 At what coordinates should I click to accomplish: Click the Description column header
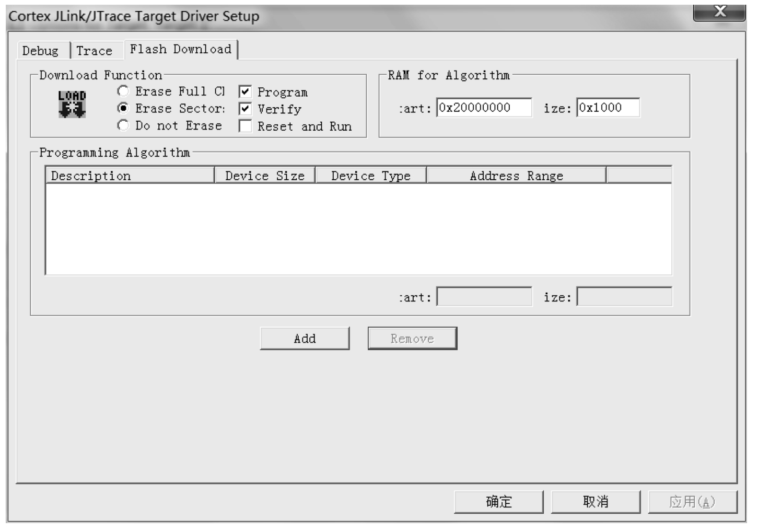click(130, 176)
